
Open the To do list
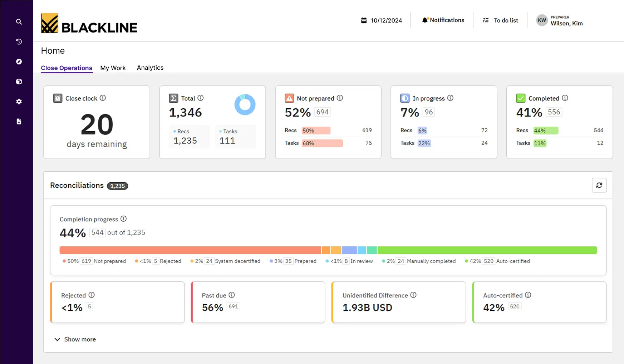500,20
